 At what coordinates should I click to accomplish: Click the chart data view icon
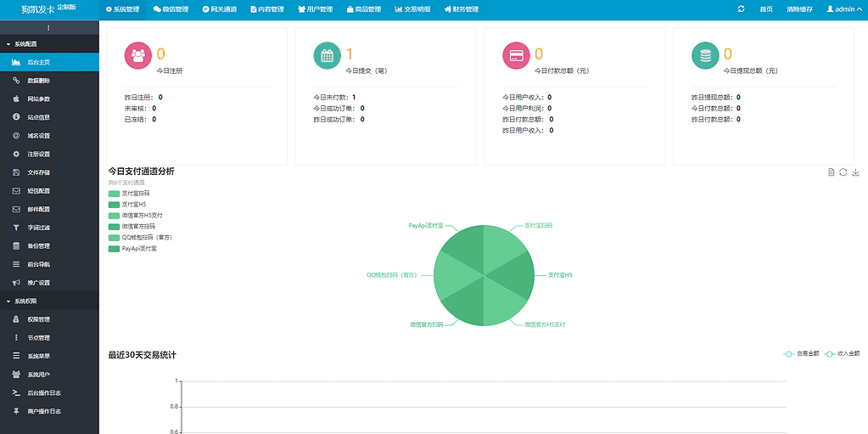(832, 172)
